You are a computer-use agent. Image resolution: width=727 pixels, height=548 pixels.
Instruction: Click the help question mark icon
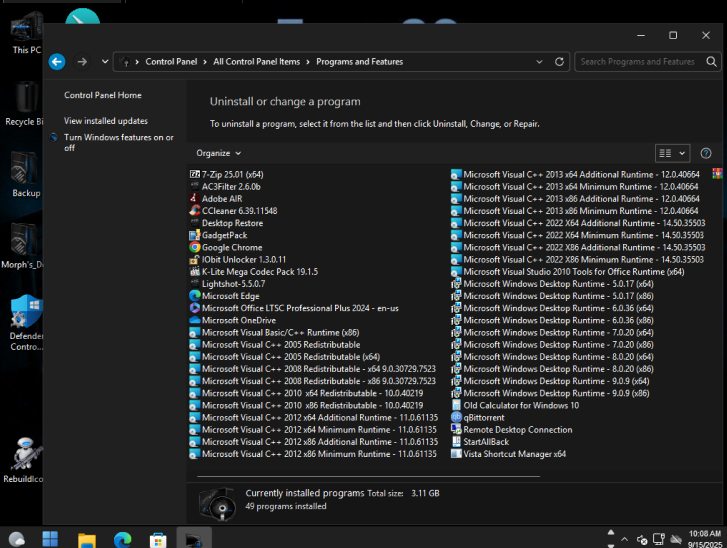pos(706,153)
